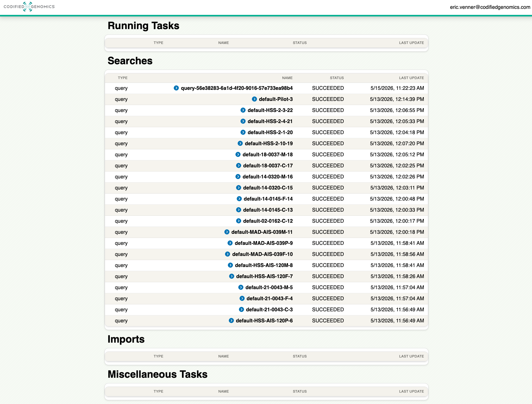Open the default-MAD-AIS-039M-11 search
This screenshot has height=404, width=532.
(x=262, y=232)
